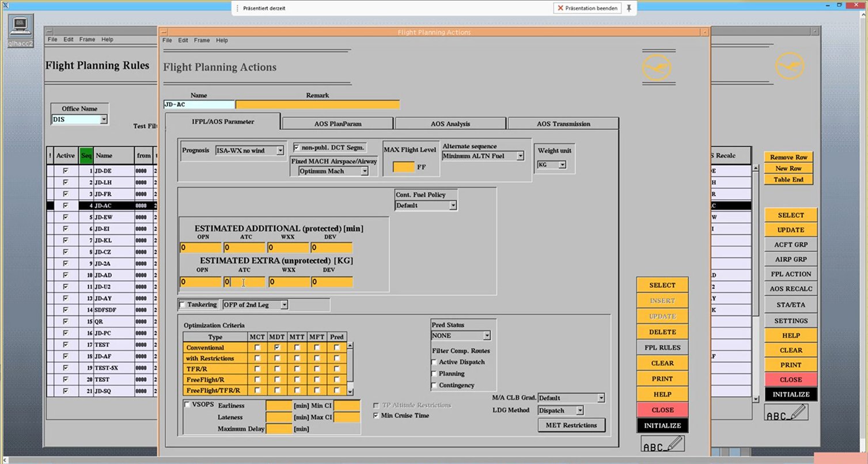Click the pin icon on presentation bar

pyautogui.click(x=629, y=8)
